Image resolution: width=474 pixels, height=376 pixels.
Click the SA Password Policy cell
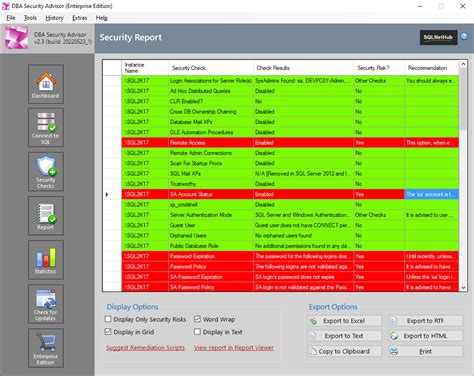pos(211,287)
